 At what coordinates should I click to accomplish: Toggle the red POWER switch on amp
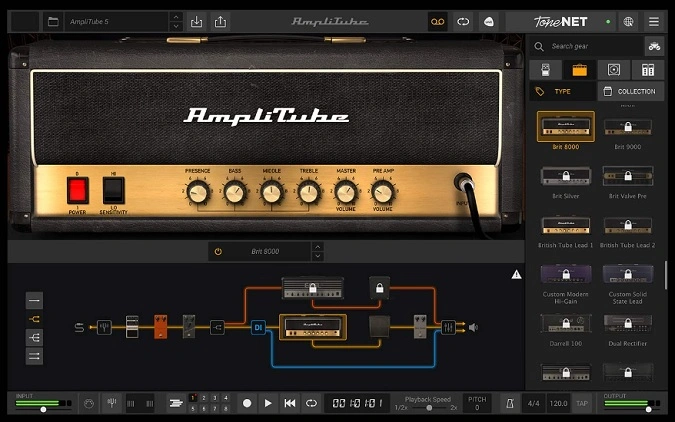point(77,190)
